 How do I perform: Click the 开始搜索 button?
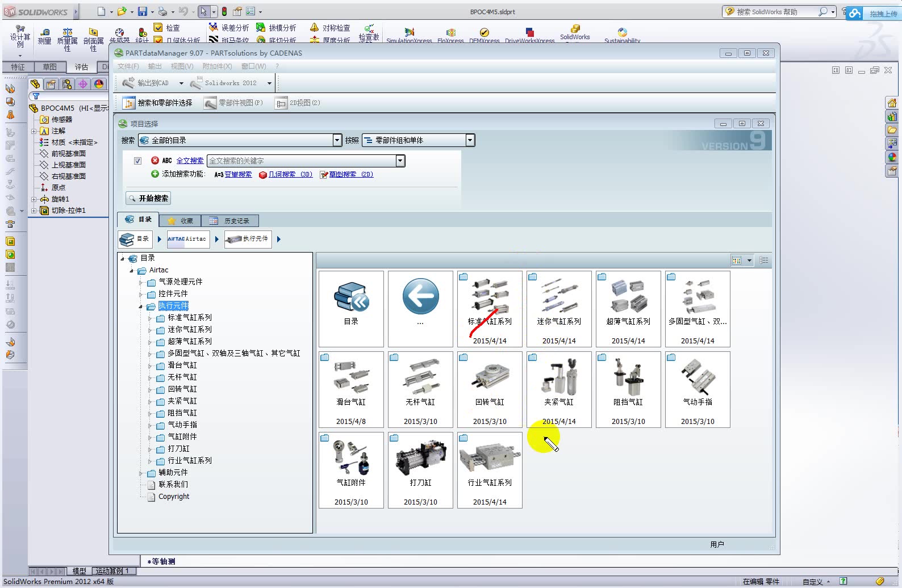pos(148,198)
